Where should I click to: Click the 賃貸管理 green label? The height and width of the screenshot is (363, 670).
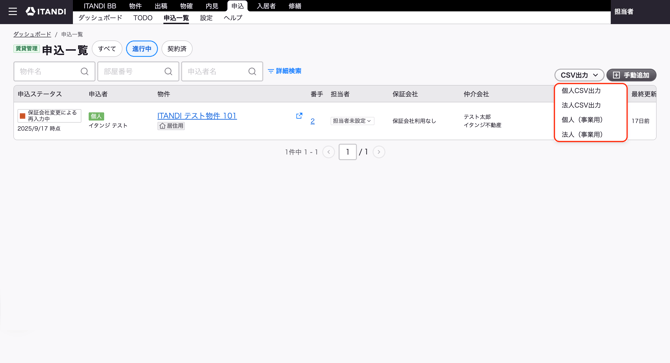click(x=26, y=49)
